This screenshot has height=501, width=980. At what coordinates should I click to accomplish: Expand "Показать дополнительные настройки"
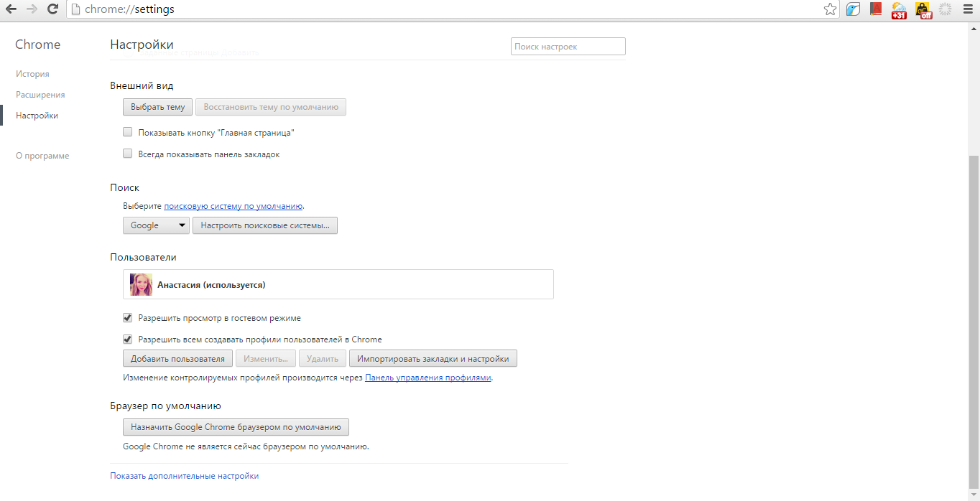click(x=184, y=476)
